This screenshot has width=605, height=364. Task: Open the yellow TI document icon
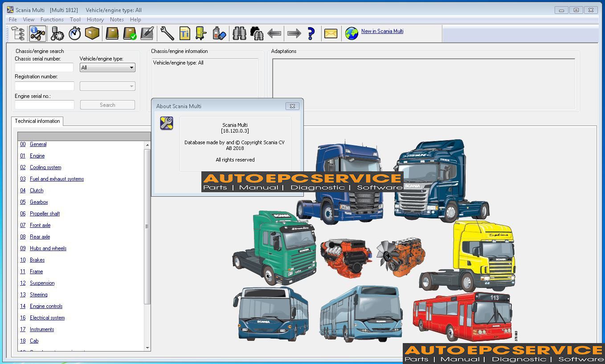point(184,33)
